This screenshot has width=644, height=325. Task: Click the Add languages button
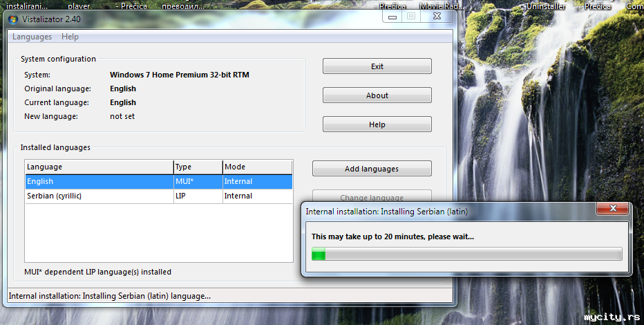(372, 169)
